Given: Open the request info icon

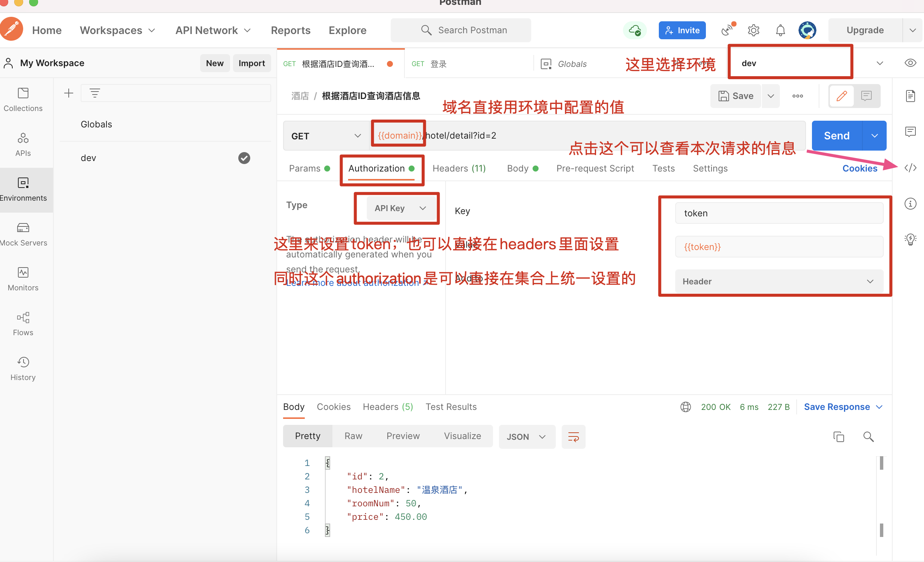Looking at the screenshot, I should click(x=910, y=204).
